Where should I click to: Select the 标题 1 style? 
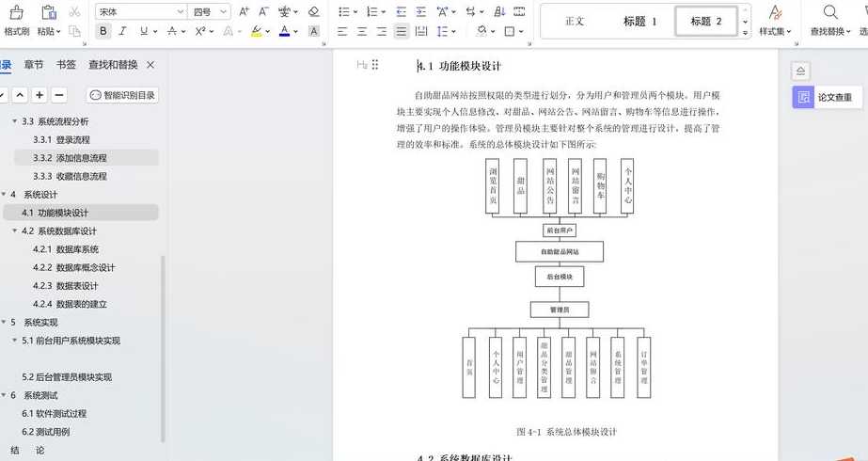coord(639,22)
